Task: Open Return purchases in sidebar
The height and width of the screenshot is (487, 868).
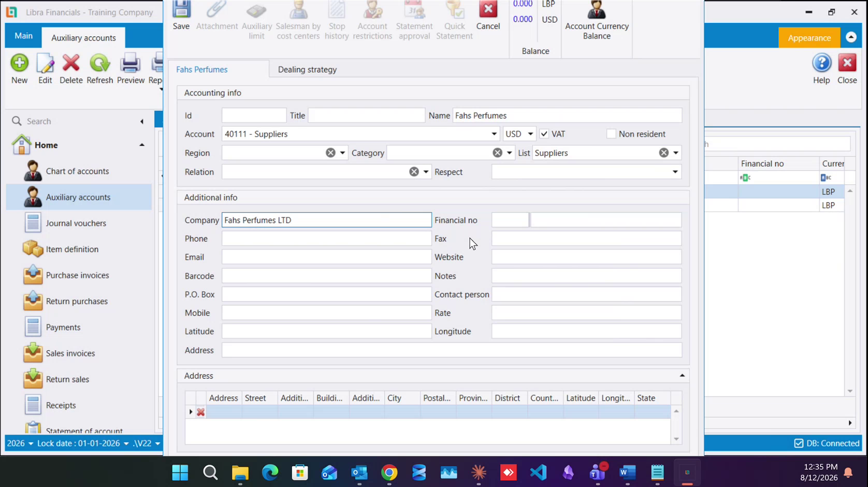Action: [77, 301]
